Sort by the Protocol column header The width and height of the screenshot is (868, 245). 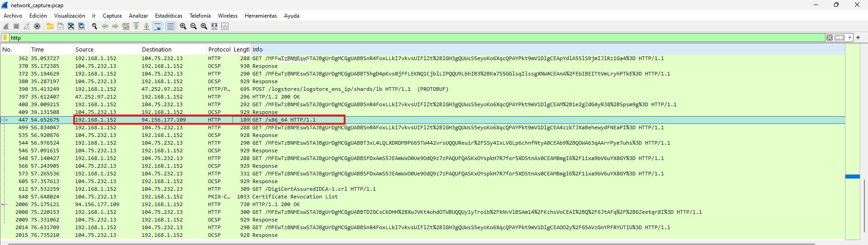[219, 50]
